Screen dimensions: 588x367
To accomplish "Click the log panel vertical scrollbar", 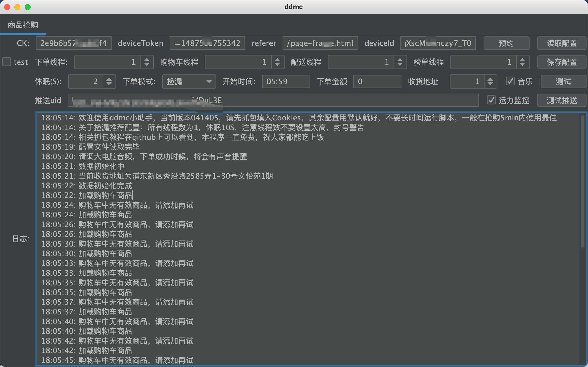I will click(x=582, y=181).
